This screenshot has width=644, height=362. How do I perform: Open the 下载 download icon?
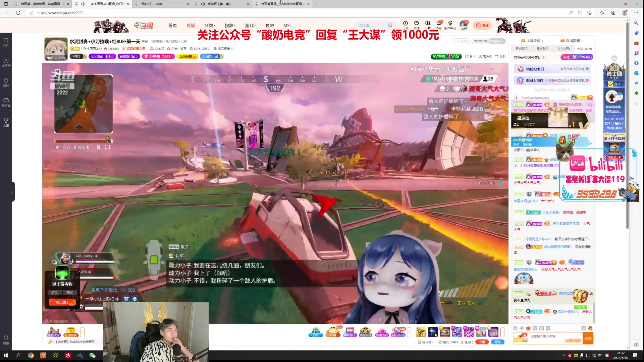[428, 25]
